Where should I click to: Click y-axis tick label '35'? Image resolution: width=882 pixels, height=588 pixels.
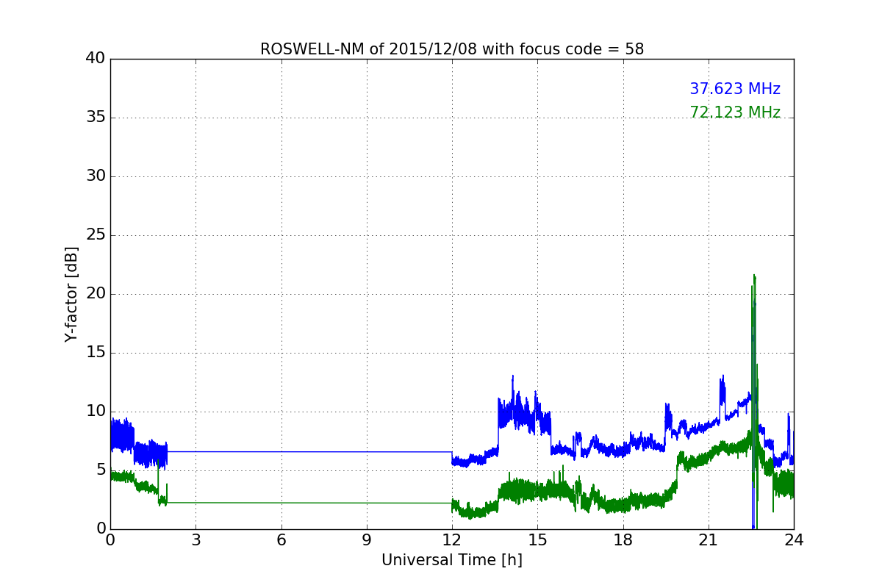point(96,118)
